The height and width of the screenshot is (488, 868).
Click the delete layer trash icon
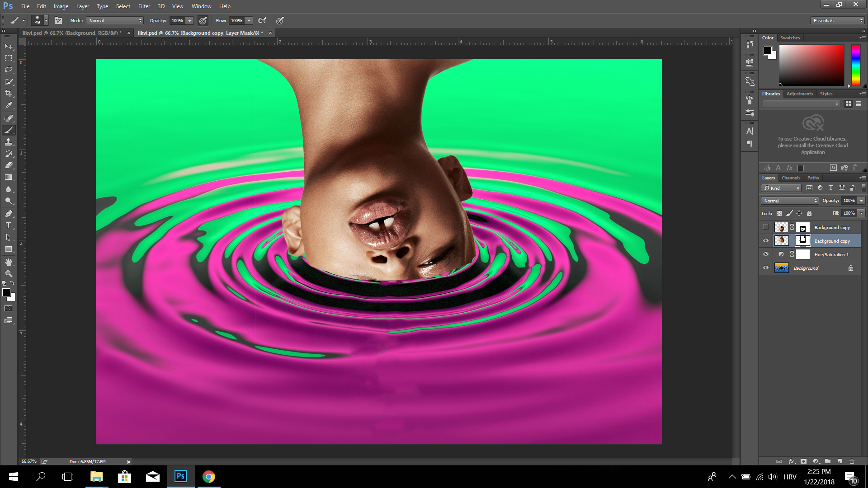click(852, 461)
